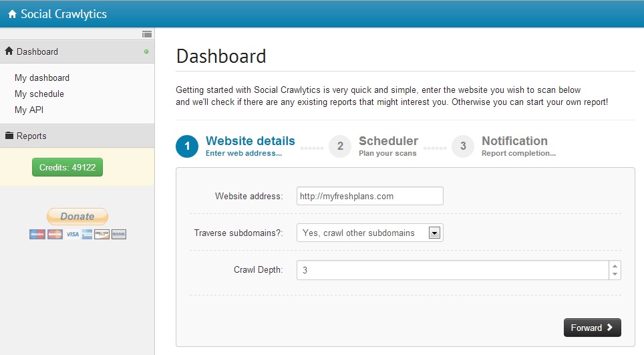644x355 pixels.
Task: Open My schedule in the sidebar
Action: coord(39,94)
